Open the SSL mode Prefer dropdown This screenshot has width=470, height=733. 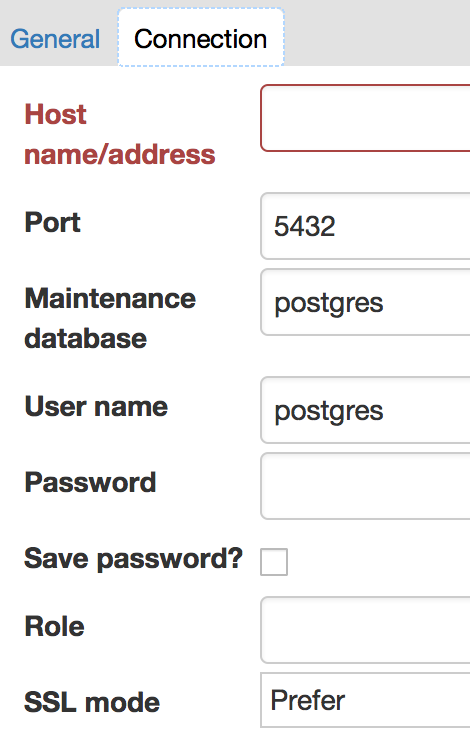(365, 700)
